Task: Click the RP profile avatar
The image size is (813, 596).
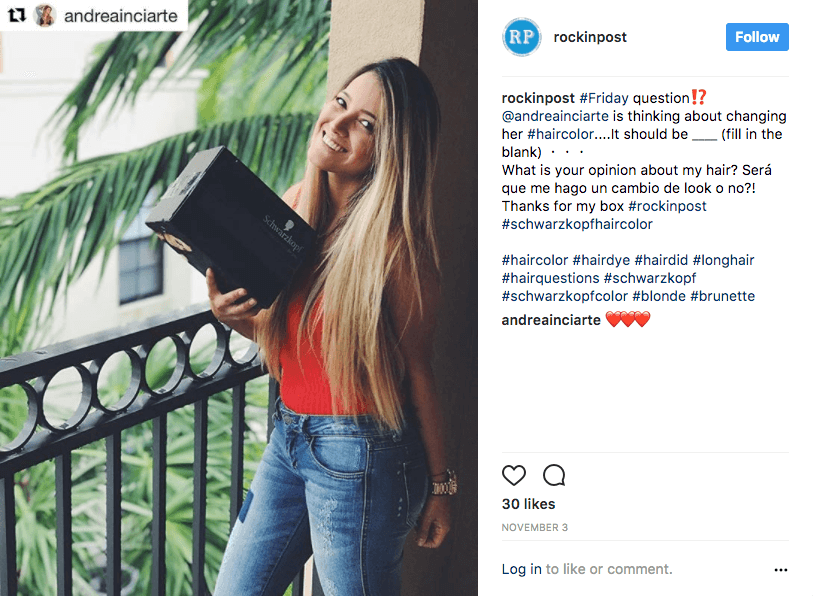Action: [521, 37]
